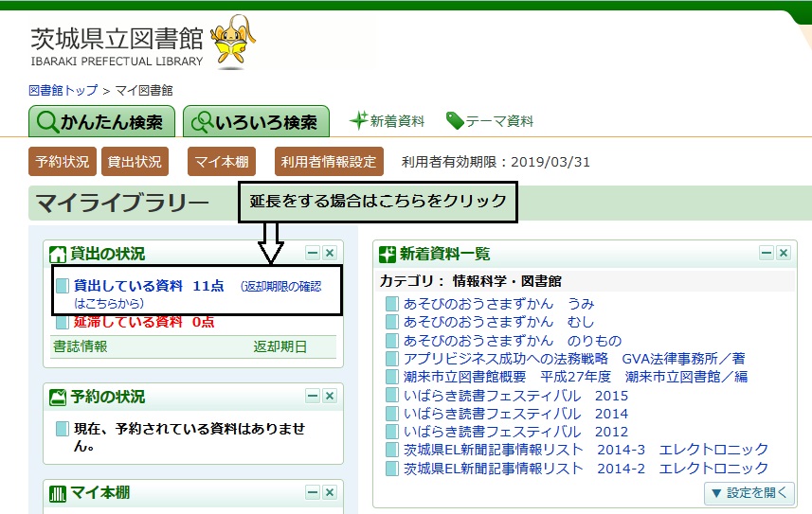The height and width of the screenshot is (514, 812).
Task: Click the 貸出の状況 house icon
Action: pyautogui.click(x=58, y=254)
